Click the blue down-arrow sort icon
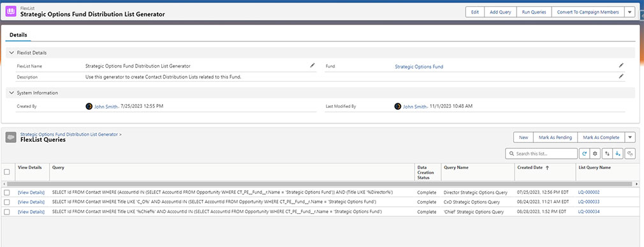Viewport: 644px width, 247px height. [x=618, y=154]
